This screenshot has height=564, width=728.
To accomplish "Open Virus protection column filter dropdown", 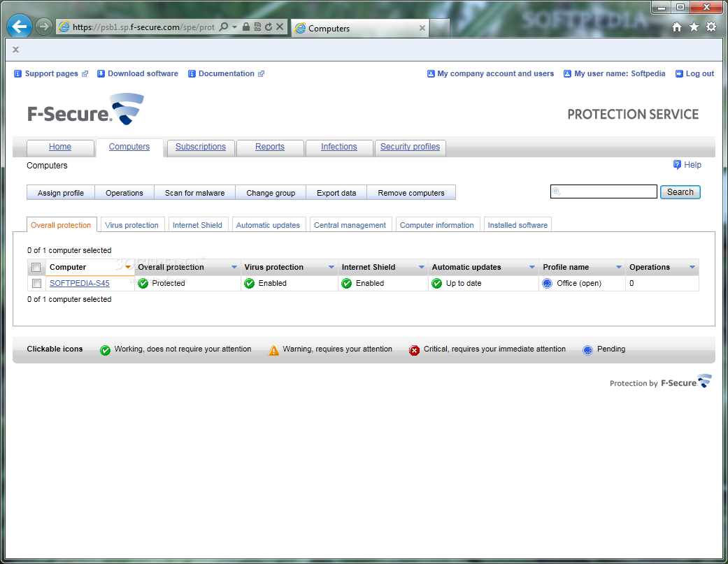I will 331,267.
